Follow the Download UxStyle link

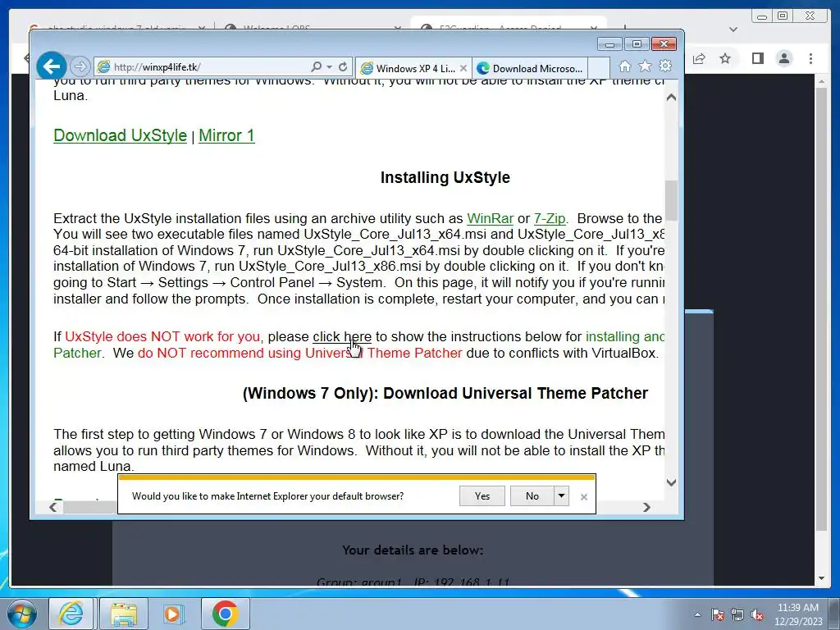pos(120,135)
